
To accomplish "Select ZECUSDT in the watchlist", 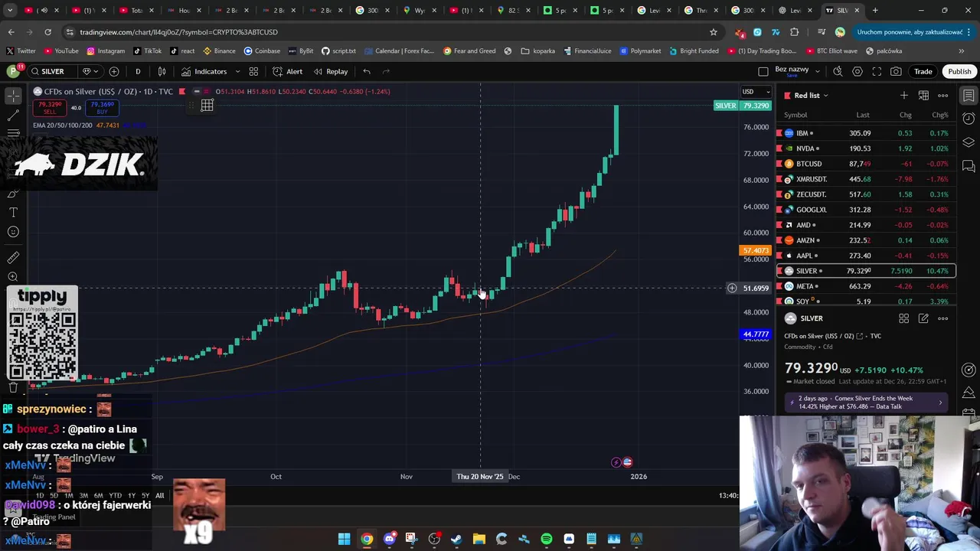I will [x=866, y=194].
